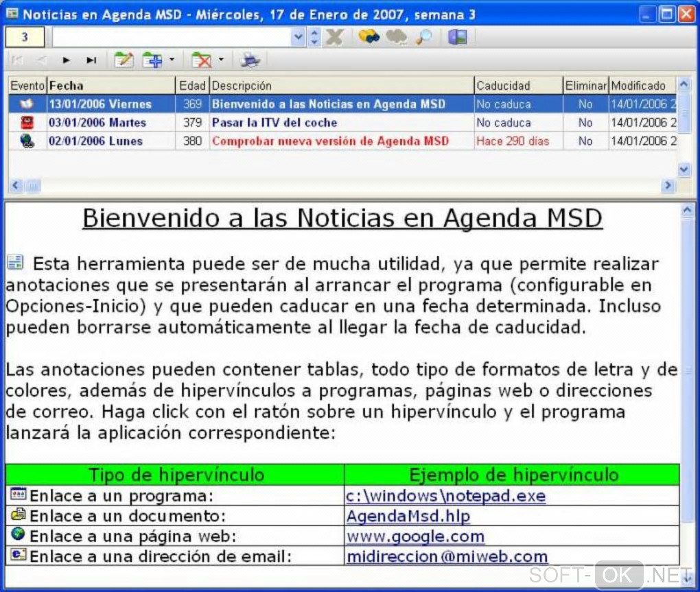
Task: Click the document icon beside Enlace a un documento
Action: (x=19, y=514)
